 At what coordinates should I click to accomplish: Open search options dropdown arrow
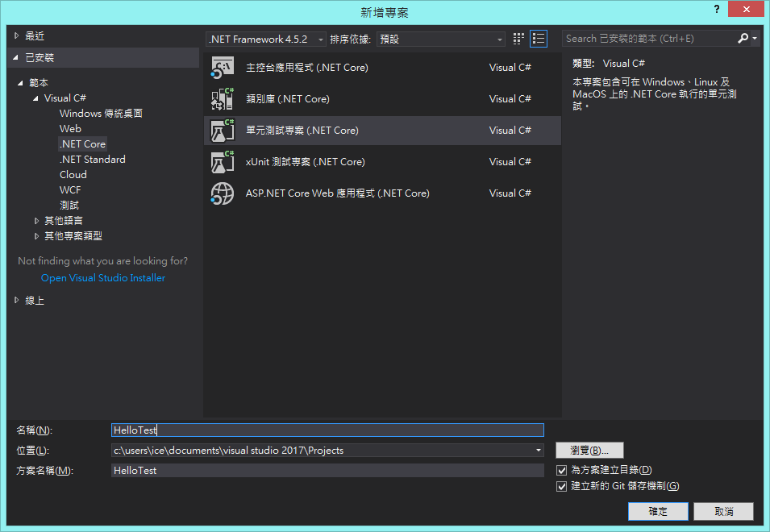[x=755, y=38]
